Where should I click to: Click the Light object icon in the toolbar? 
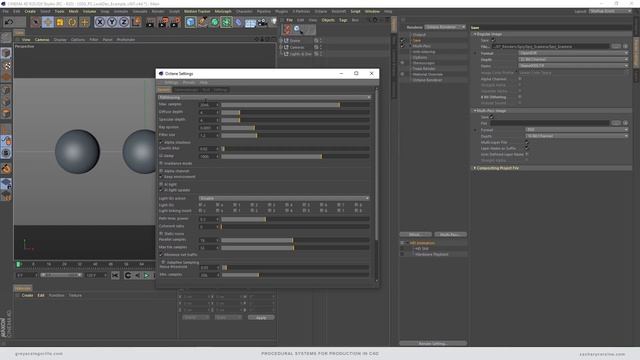coord(274,22)
